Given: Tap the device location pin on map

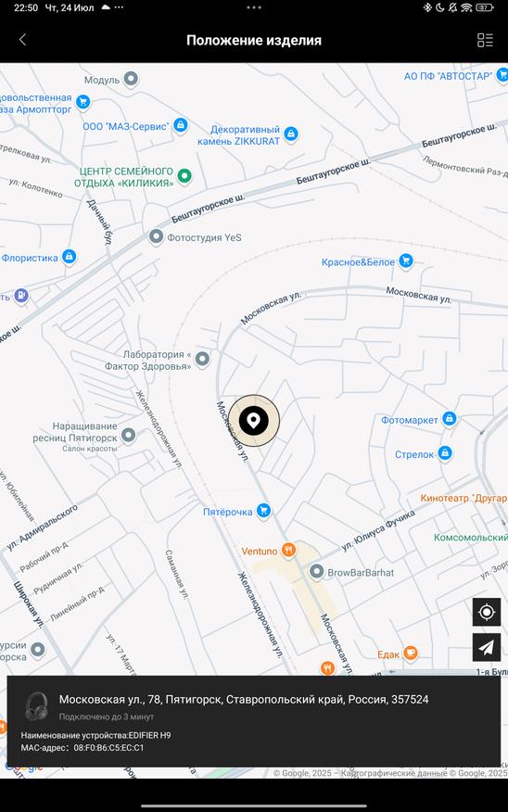Looking at the screenshot, I should [254, 421].
